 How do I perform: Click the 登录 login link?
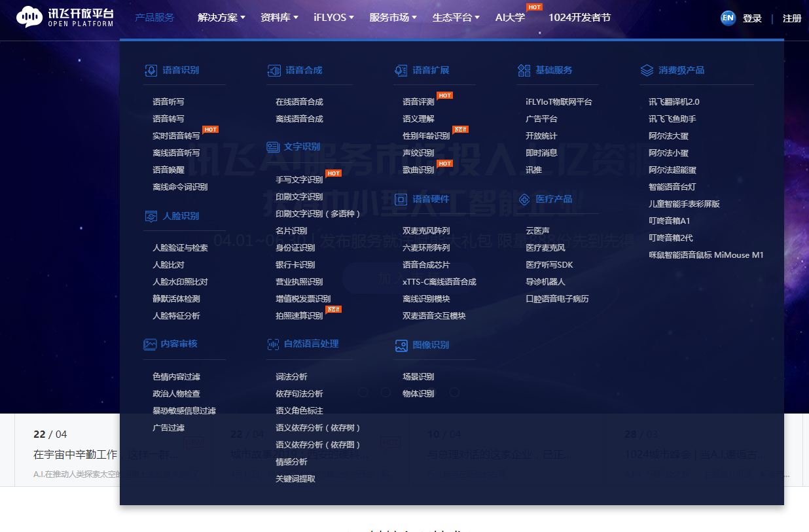click(x=752, y=18)
